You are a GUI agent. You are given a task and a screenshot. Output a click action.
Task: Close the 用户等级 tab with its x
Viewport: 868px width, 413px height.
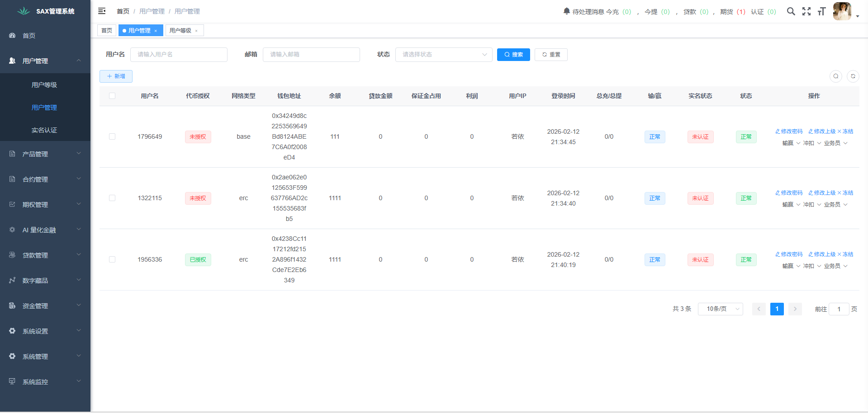click(196, 31)
